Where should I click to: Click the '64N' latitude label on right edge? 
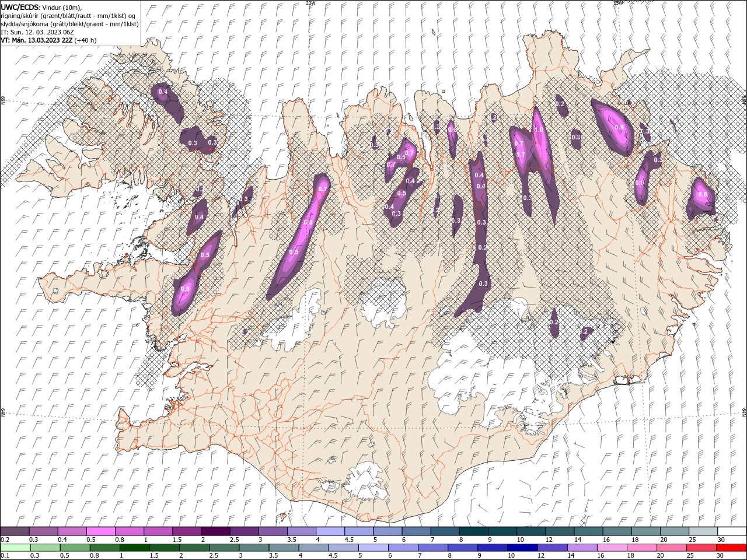(744, 412)
